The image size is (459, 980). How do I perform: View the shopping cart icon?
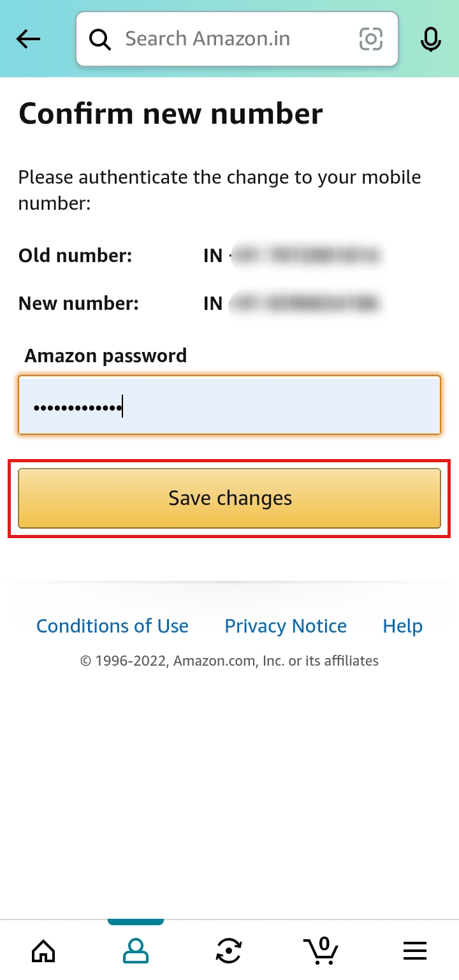pos(321,950)
